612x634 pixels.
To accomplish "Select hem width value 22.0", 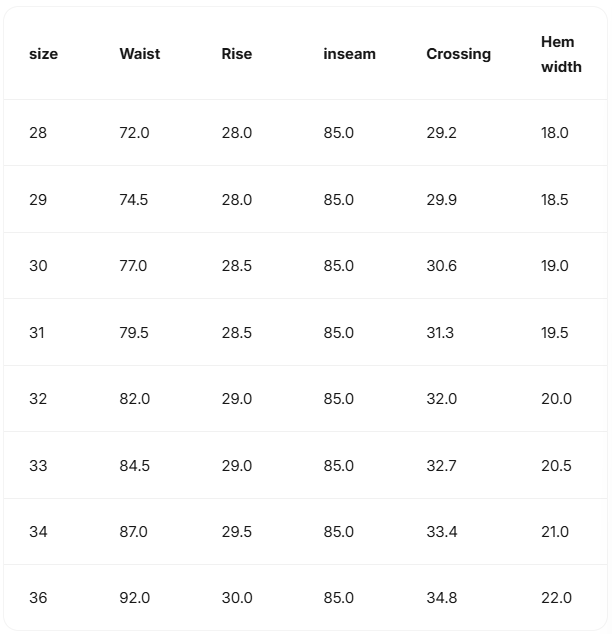I will coord(556,598).
